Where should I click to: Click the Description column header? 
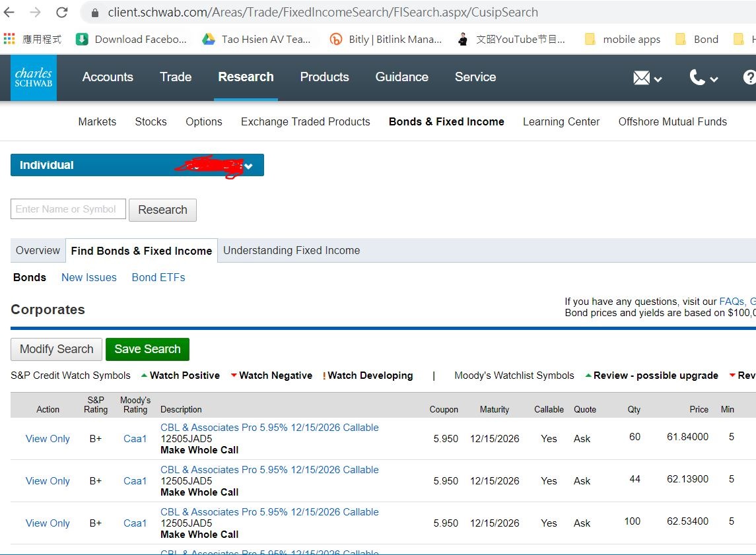click(x=182, y=410)
